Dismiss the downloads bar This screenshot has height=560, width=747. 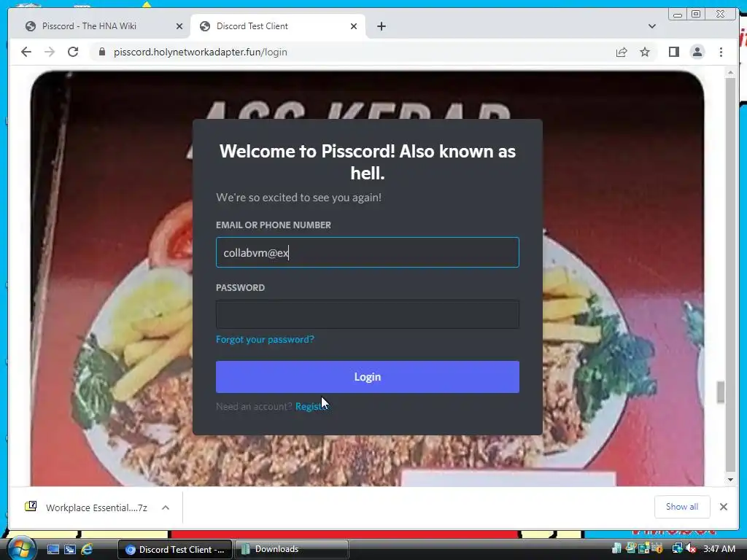tap(723, 507)
